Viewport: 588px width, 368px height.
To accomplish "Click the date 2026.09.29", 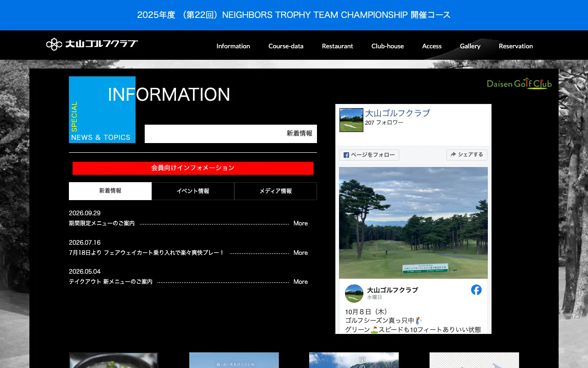I will click(x=85, y=213).
